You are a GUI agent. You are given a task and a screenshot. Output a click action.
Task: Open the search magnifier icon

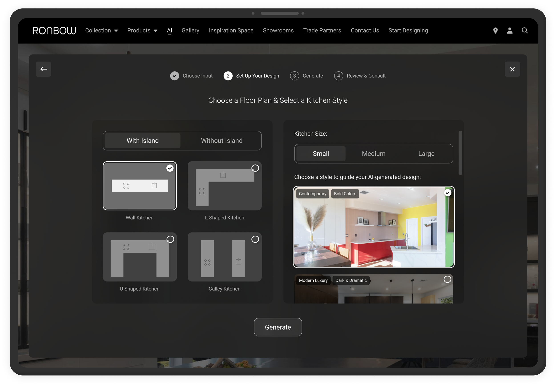[x=524, y=30]
